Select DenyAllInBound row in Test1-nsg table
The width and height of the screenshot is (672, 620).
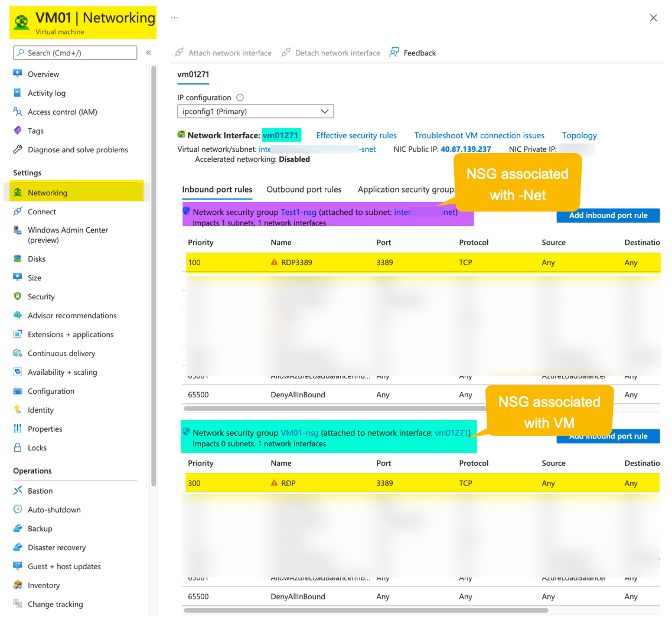(x=421, y=394)
